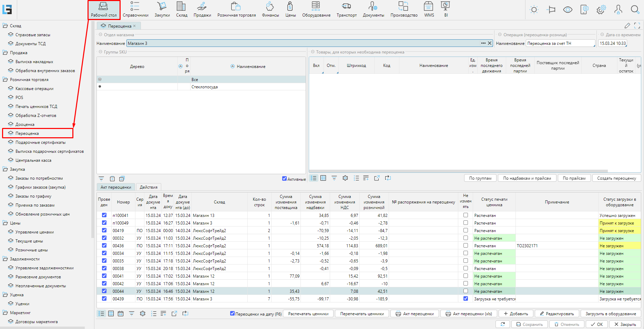Image resolution: width=644 pixels, height=329 pixels.
Task: Open the settings gear icon top right
Action: click(601, 10)
